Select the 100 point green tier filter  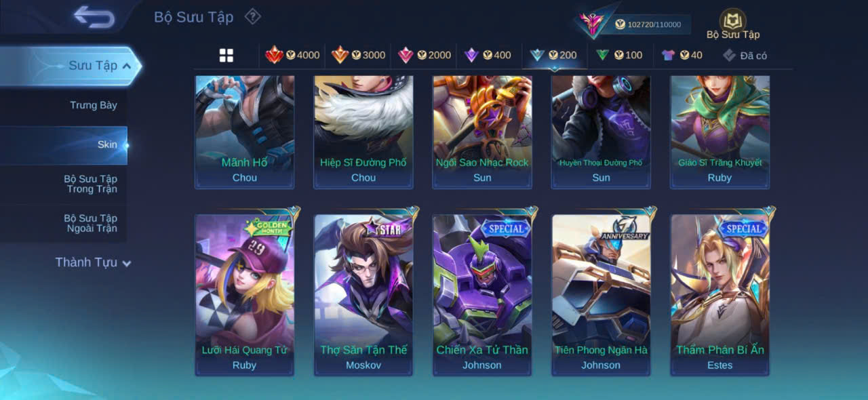pyautogui.click(x=619, y=55)
